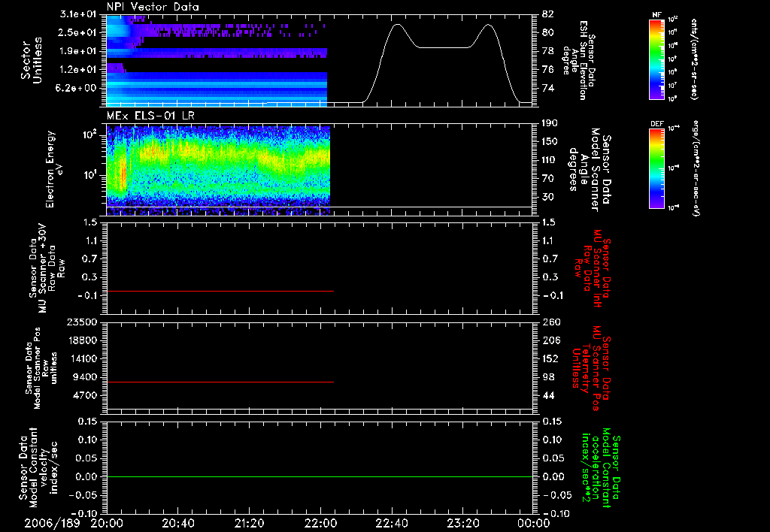Click the 'Model Scanner Angle degrees' label
Image resolution: width=770 pixels, height=532 pixels.
click(590, 170)
